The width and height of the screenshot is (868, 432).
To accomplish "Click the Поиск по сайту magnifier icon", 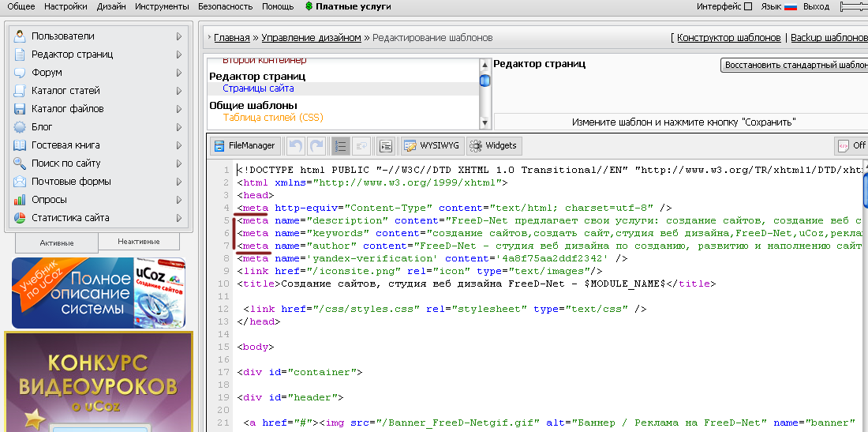I will click(x=20, y=163).
